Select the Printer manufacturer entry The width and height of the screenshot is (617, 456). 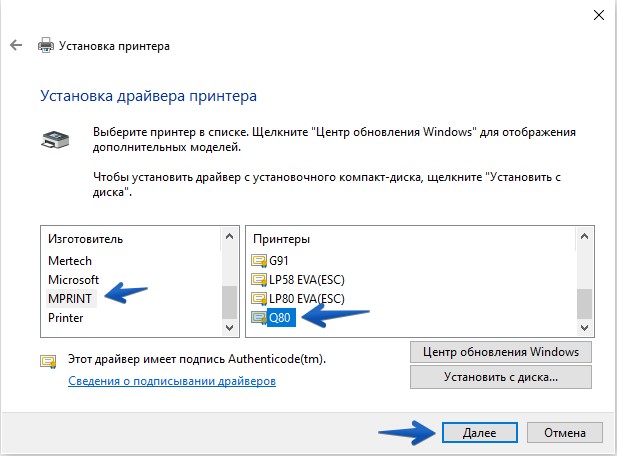click(66, 318)
